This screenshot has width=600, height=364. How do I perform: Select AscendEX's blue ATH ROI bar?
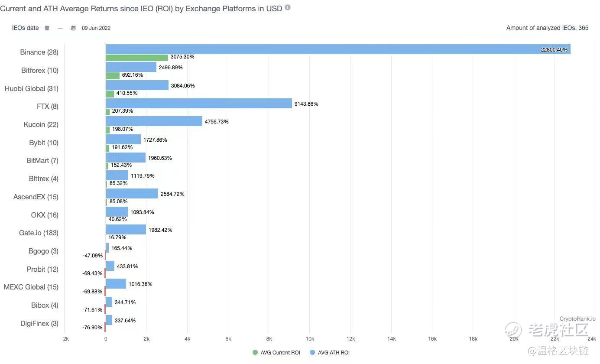[132, 194]
